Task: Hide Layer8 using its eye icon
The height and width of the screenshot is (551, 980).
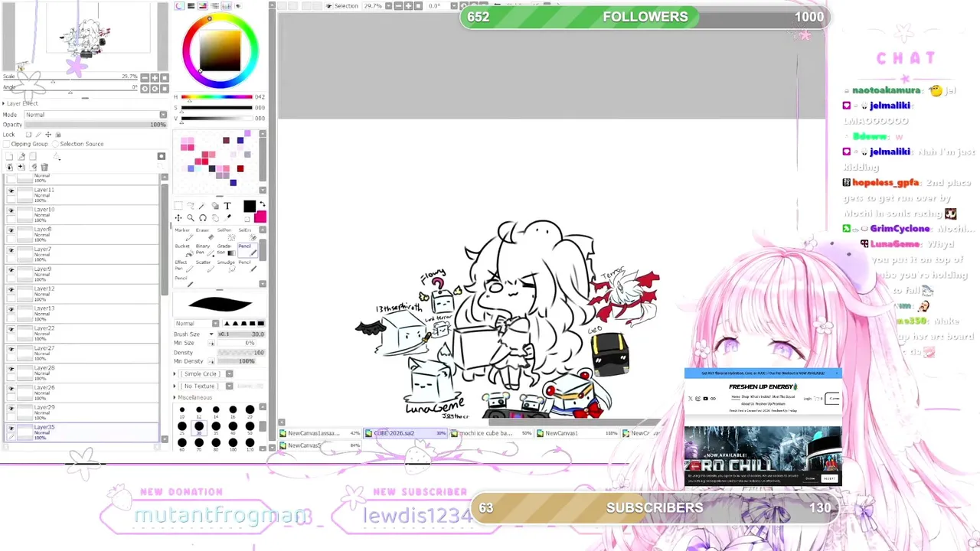Action: click(x=11, y=229)
